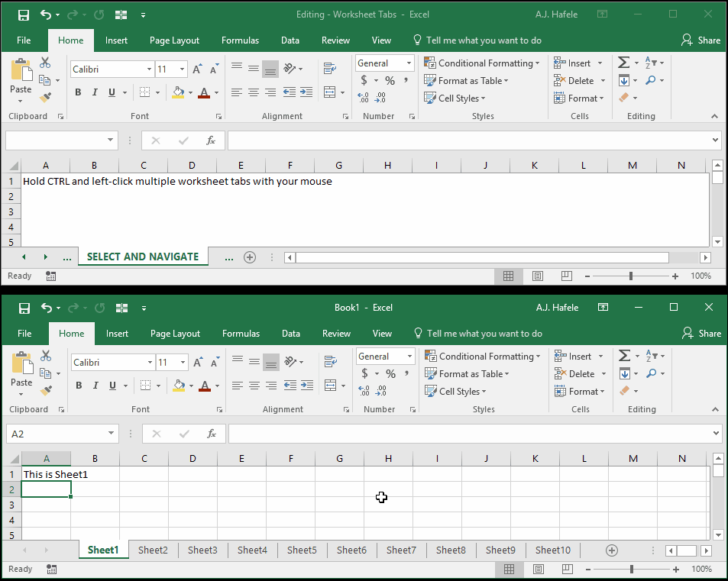Collapse the ribbon in Book1 window
The height and width of the screenshot is (581, 728).
pyautogui.click(x=715, y=409)
